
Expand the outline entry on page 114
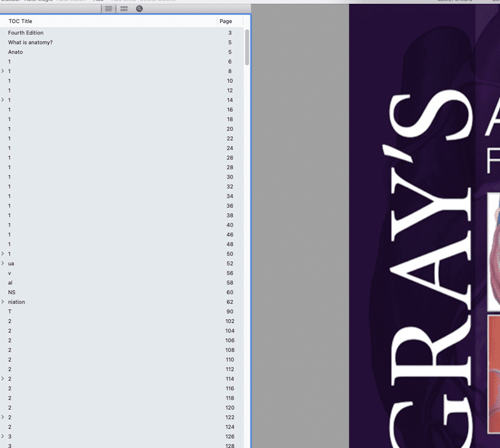click(x=2, y=379)
